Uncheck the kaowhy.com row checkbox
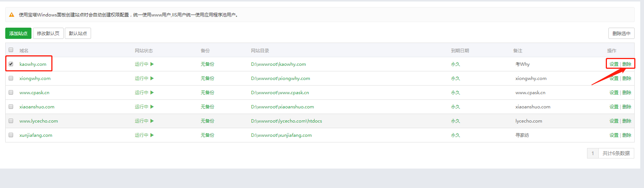 tap(11, 64)
